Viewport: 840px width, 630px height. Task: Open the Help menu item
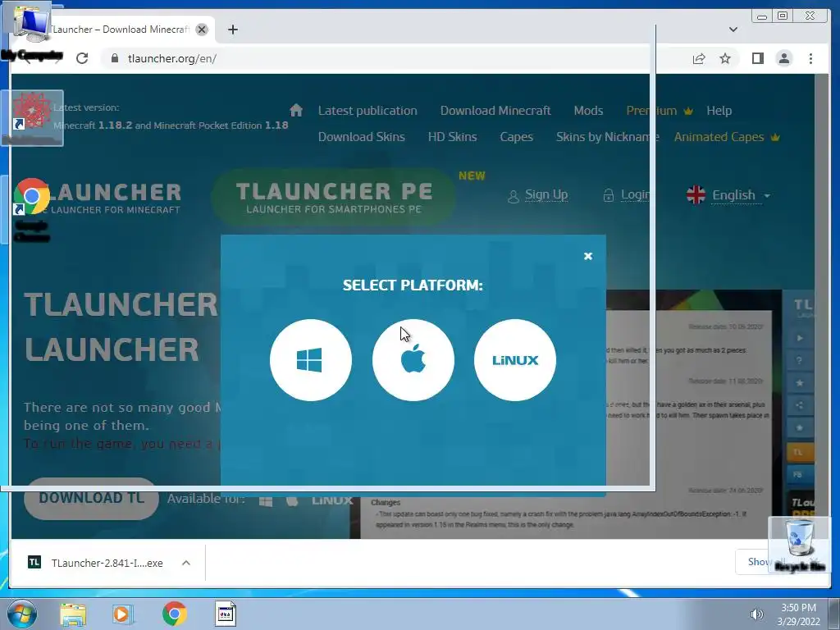point(719,111)
